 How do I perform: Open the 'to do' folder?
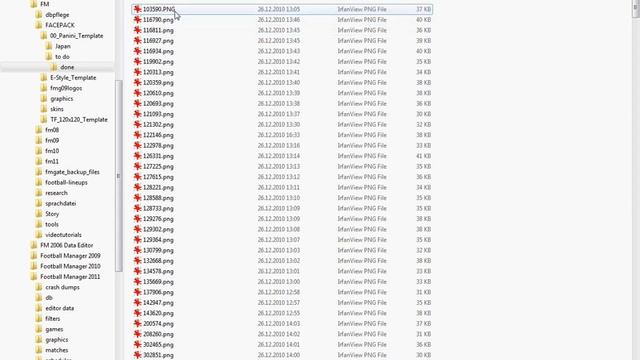62,57
